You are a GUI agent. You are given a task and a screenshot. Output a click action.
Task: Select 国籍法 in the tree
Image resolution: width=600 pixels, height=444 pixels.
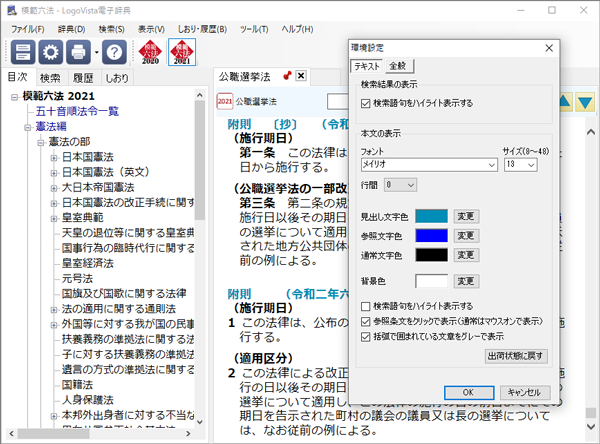77,385
